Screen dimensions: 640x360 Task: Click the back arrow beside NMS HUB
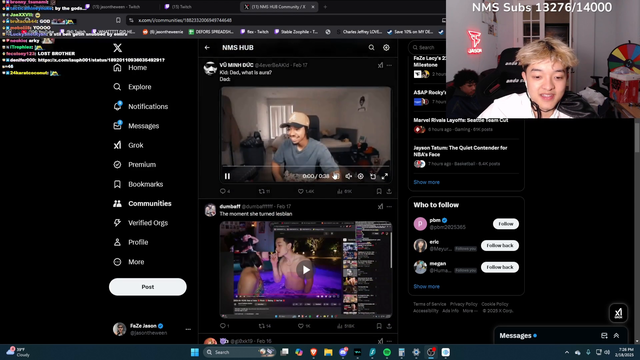click(x=207, y=48)
